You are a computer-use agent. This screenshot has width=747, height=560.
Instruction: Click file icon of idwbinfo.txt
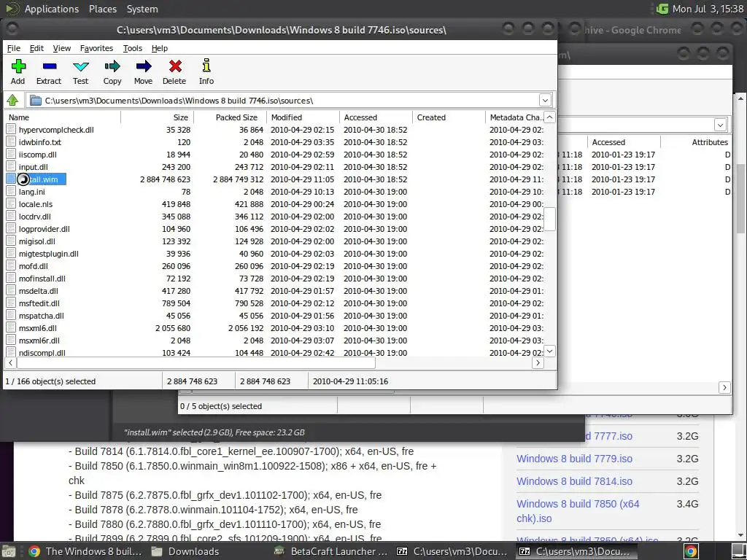(11, 142)
